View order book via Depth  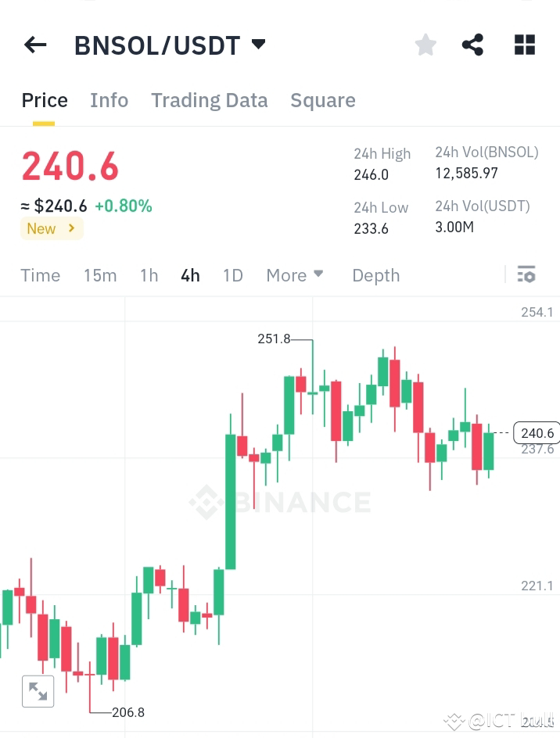(375, 275)
